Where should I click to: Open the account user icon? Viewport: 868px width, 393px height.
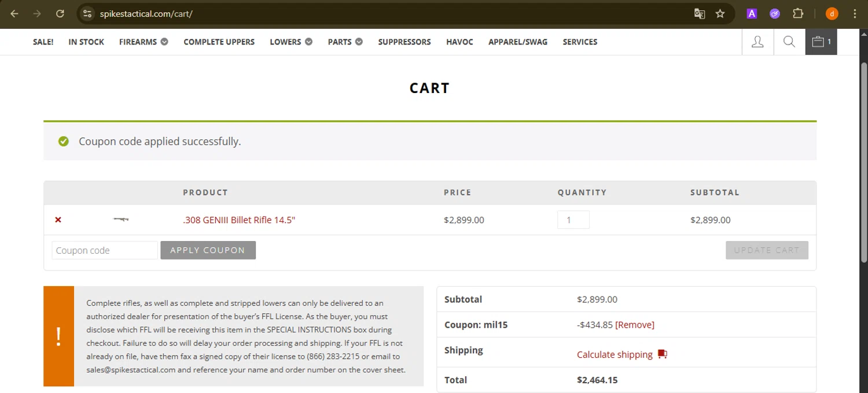coord(757,42)
